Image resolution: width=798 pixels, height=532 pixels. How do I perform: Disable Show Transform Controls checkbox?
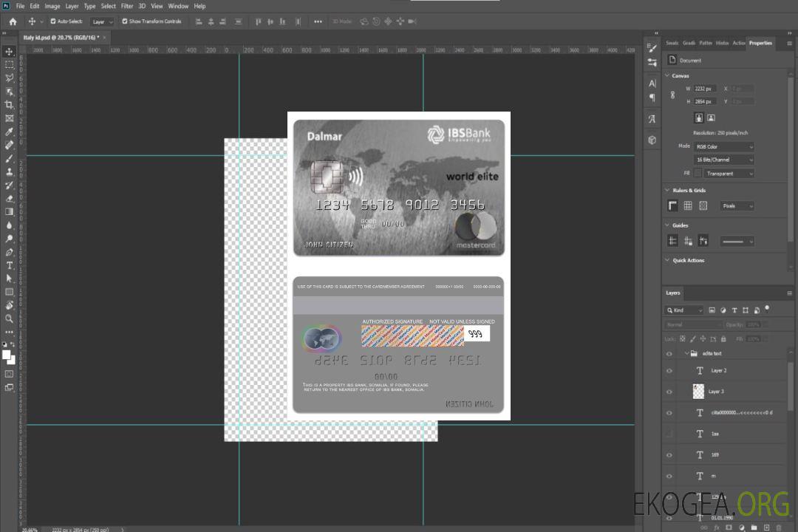point(125,21)
